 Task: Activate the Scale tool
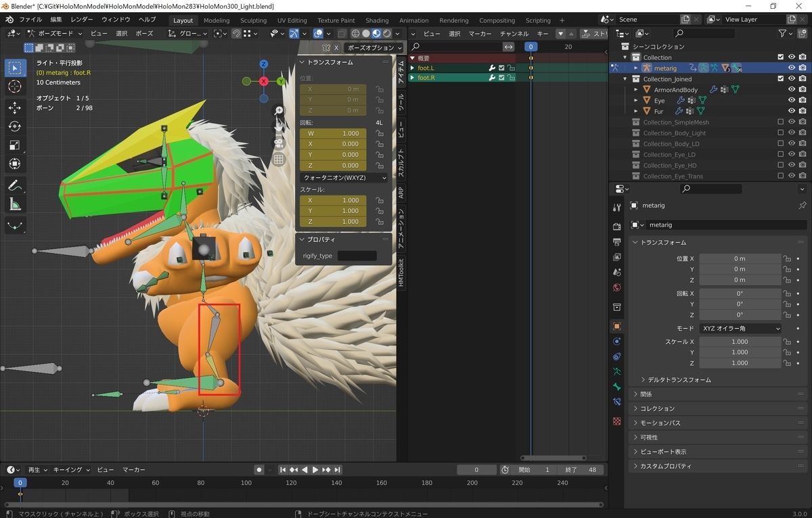click(16, 145)
